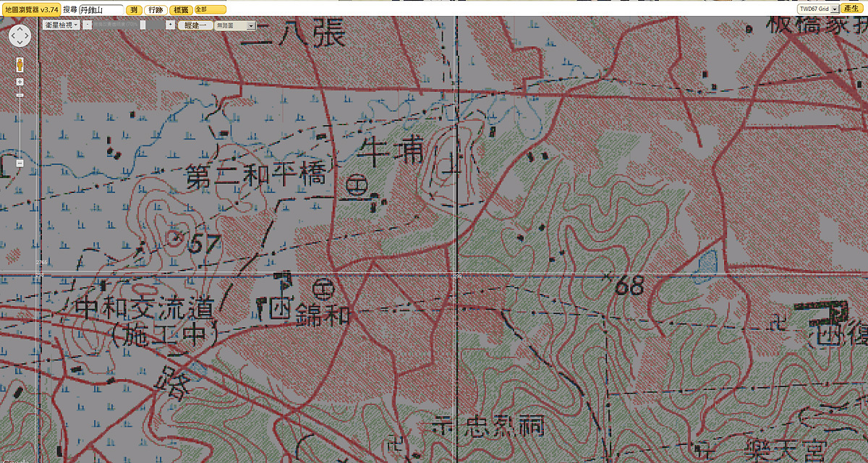
Task: Open the 衛星檢視 map type dropdown
Action: [x=61, y=25]
